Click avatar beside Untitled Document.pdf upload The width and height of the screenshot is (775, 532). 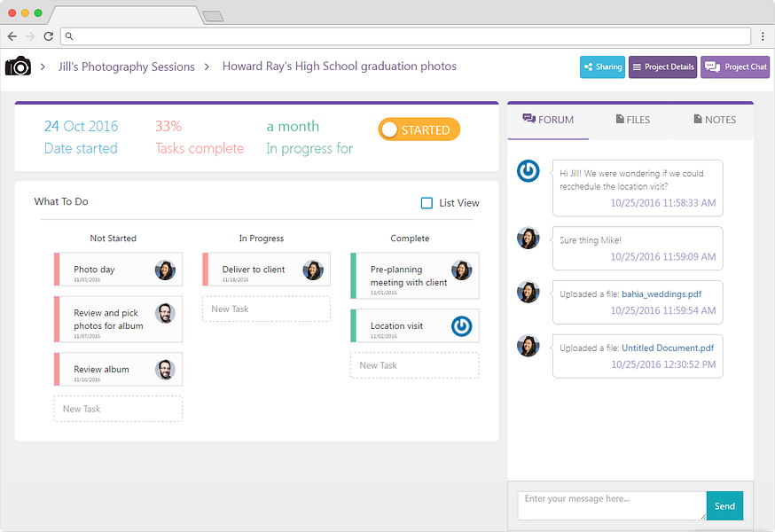point(528,346)
